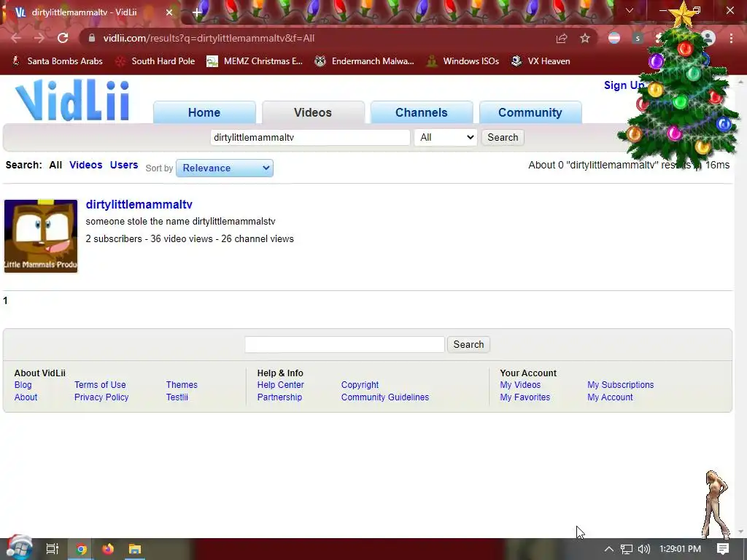Reload the page with the refresh icon

[x=63, y=38]
